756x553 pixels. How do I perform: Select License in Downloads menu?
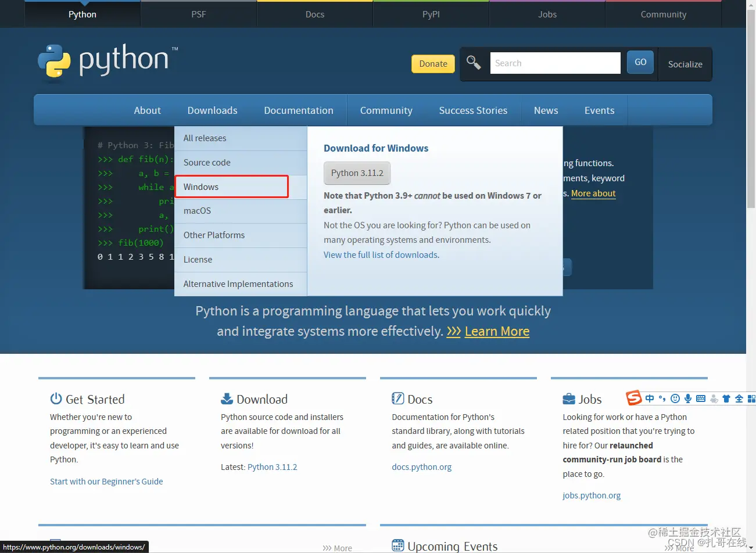[241, 260]
